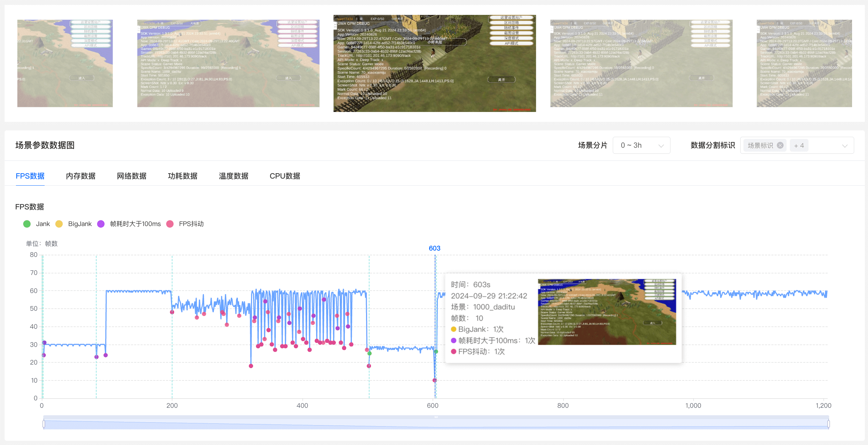Select the first faded screenshot thumbnail
Image resolution: width=868 pixels, height=445 pixels.
click(x=65, y=63)
